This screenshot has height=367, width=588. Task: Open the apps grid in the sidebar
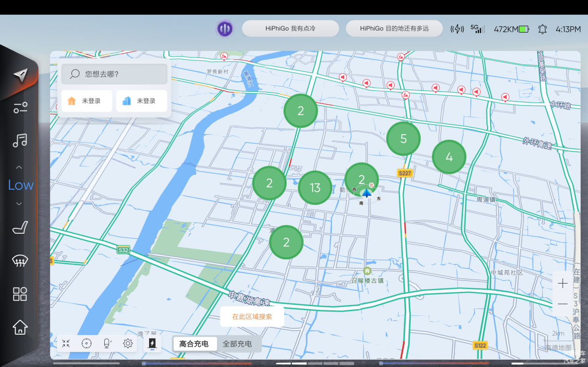tap(20, 294)
